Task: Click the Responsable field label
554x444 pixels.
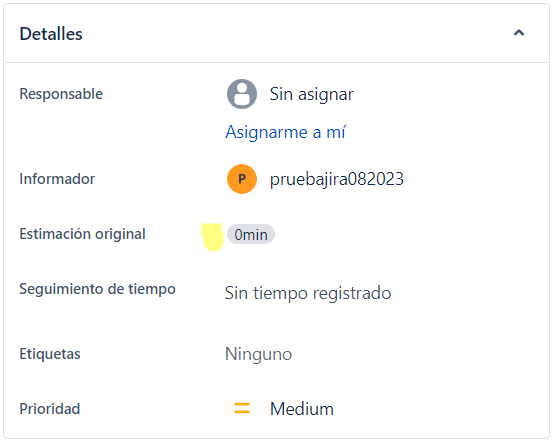Action: (x=61, y=94)
